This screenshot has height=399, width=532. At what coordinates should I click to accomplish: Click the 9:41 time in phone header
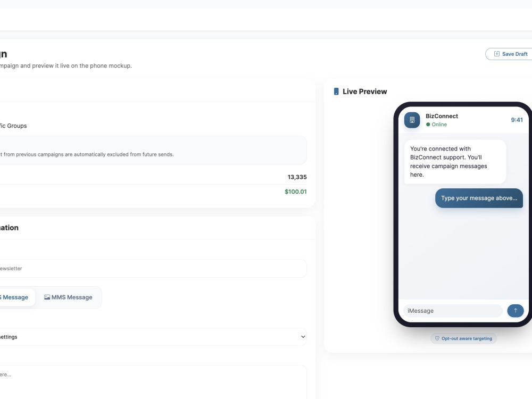517,120
